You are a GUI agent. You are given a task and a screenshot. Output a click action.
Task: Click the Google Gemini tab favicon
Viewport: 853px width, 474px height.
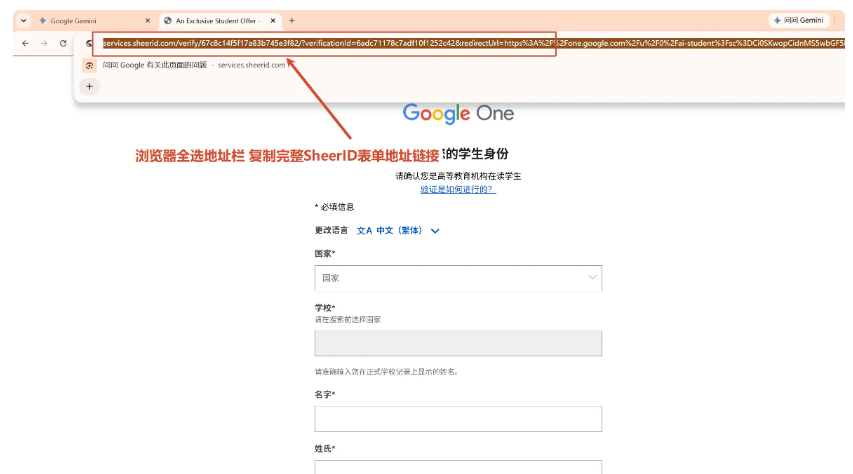pyautogui.click(x=42, y=21)
